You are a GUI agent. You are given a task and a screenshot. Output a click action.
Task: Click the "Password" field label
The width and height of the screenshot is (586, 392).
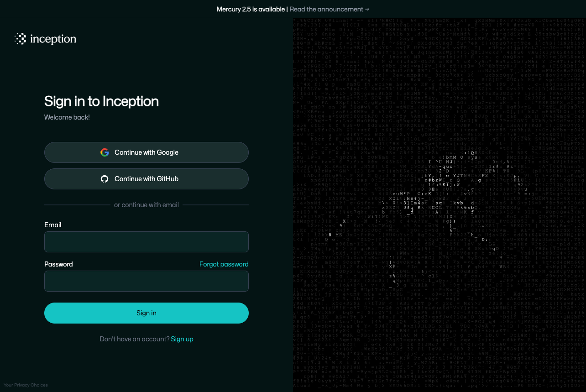click(x=58, y=264)
